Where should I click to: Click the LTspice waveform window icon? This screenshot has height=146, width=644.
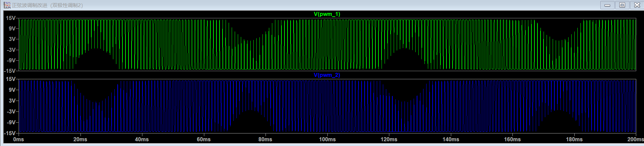point(7,5)
